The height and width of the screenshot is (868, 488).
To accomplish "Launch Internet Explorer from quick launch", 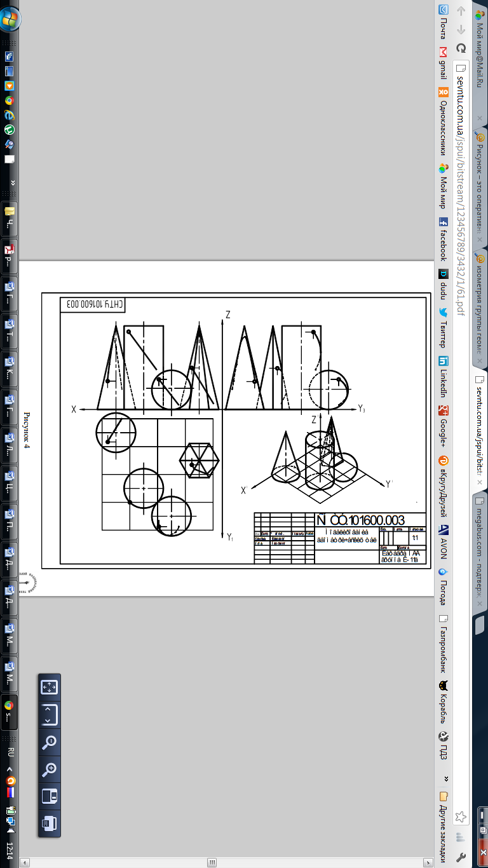I will coord(10,114).
